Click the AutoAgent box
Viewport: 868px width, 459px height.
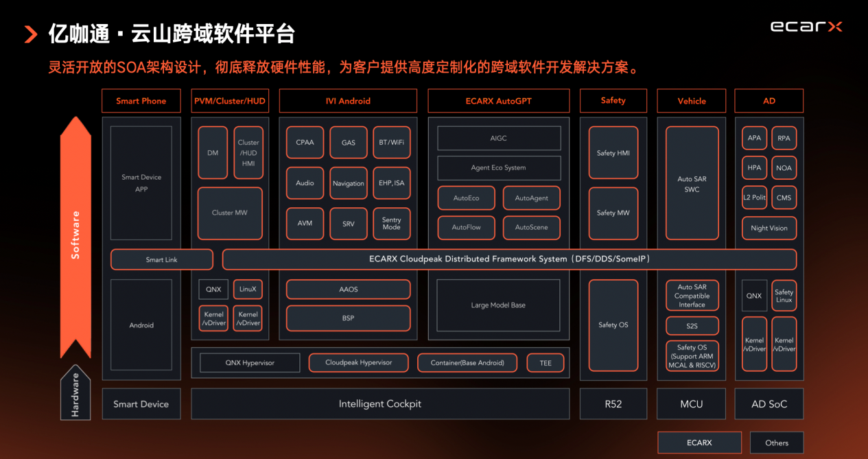pyautogui.click(x=532, y=198)
